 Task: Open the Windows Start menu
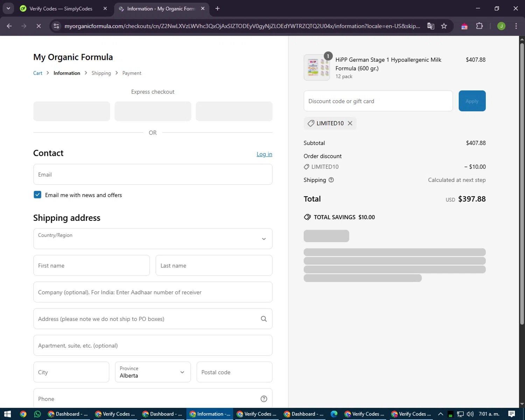click(x=7, y=414)
